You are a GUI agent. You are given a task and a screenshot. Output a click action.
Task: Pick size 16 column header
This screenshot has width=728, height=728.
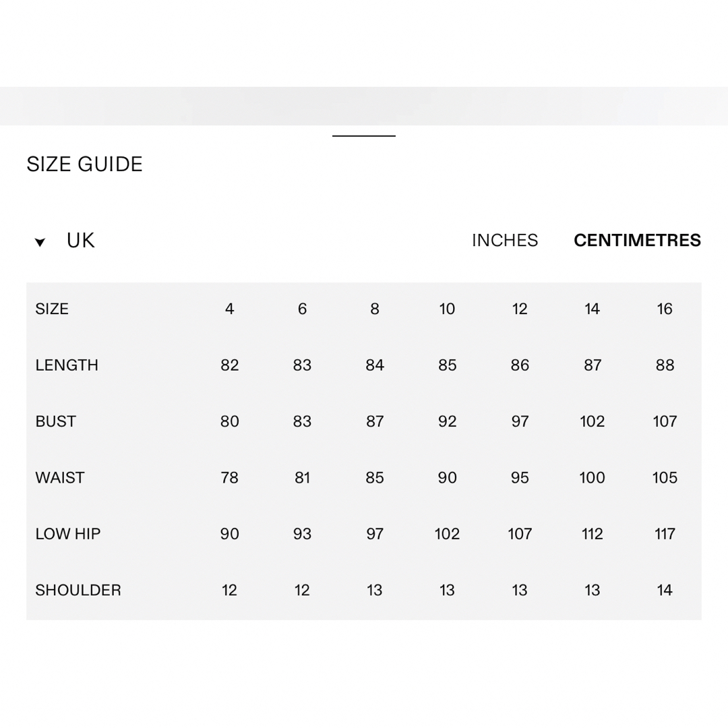pyautogui.click(x=665, y=309)
